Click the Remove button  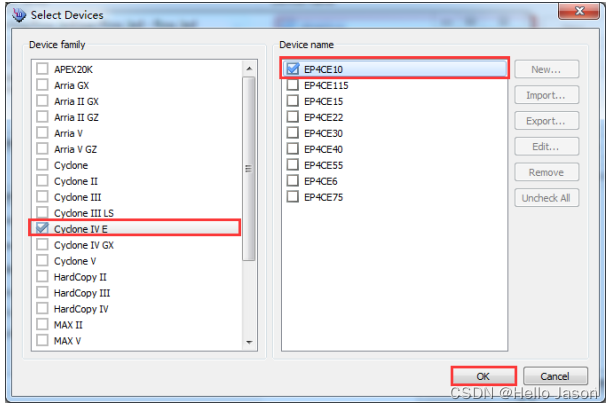click(546, 172)
